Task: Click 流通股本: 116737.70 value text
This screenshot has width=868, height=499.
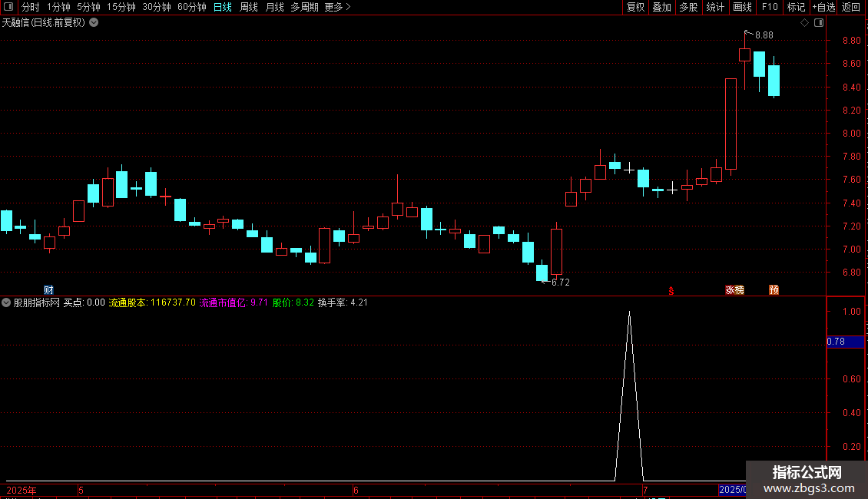Action: pos(152,302)
